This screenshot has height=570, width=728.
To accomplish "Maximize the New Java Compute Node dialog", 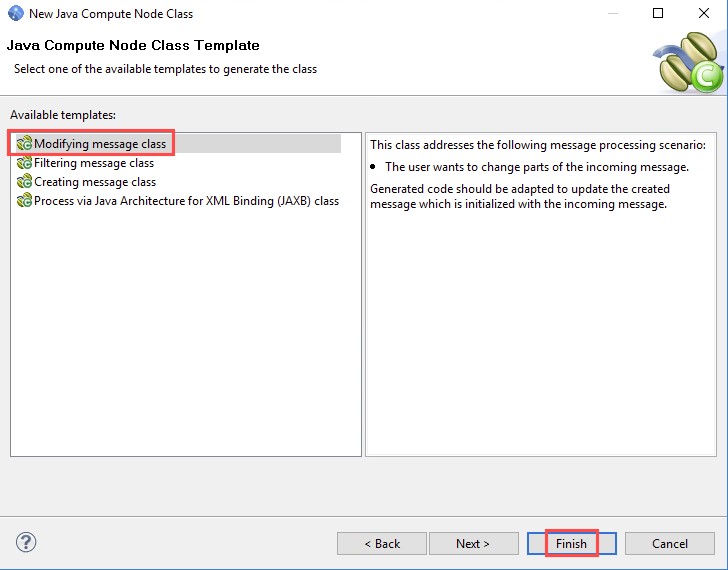I will coord(658,13).
